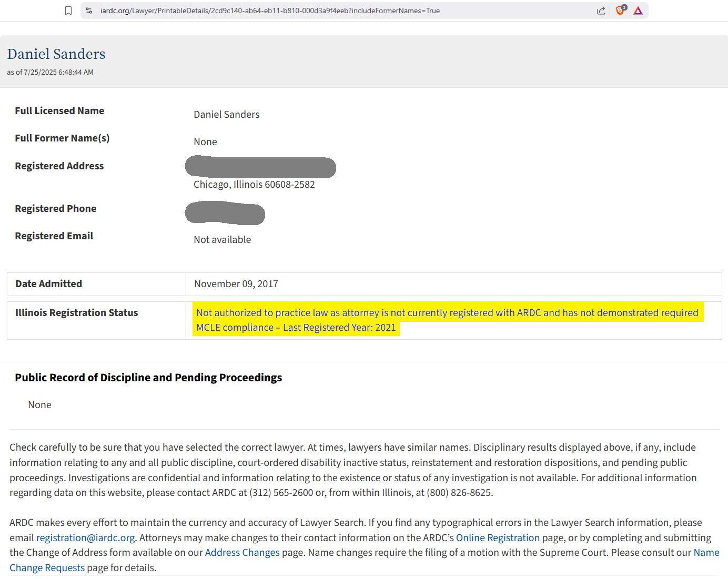
Task: Open site information icon in address bar
Action: 89,11
